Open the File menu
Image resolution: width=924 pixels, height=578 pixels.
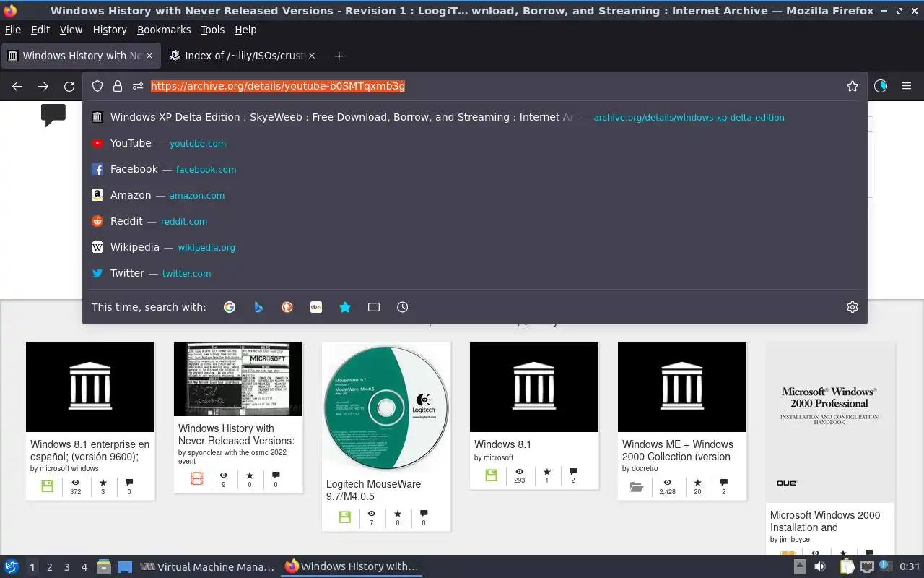tap(13, 30)
